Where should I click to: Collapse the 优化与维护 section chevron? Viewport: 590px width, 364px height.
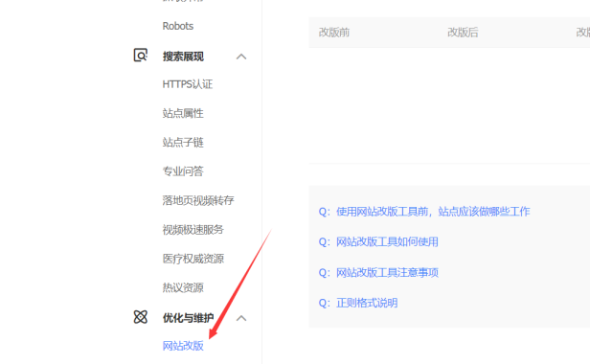(x=241, y=318)
